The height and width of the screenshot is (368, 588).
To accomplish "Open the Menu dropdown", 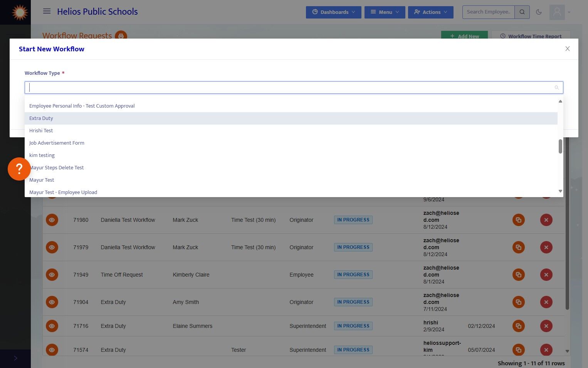I will pyautogui.click(x=385, y=12).
